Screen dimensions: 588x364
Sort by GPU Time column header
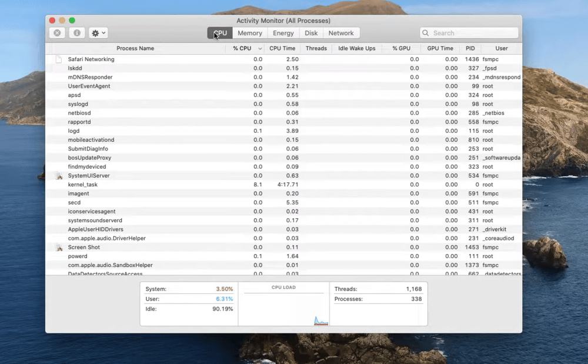pos(440,48)
